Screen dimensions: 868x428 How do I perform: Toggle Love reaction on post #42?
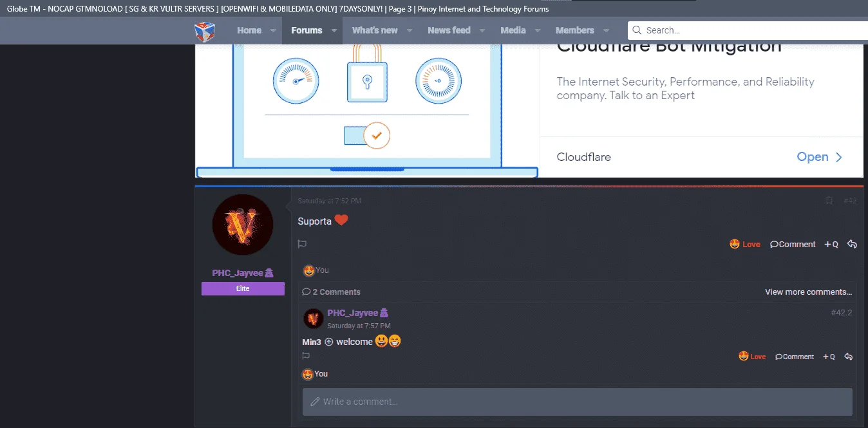click(745, 244)
